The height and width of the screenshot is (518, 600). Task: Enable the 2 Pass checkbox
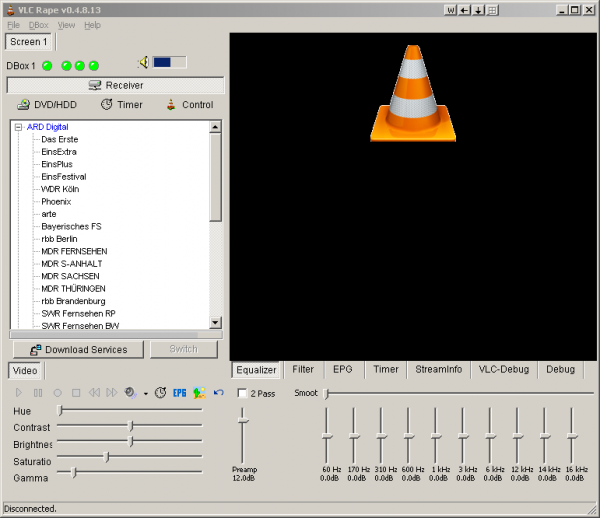[x=242, y=393]
